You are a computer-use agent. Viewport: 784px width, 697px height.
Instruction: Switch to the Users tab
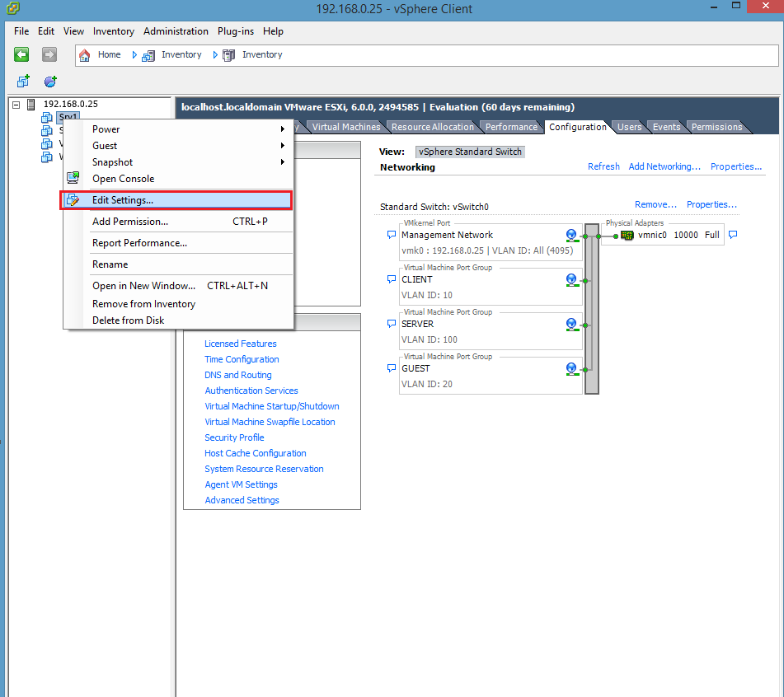pos(629,127)
